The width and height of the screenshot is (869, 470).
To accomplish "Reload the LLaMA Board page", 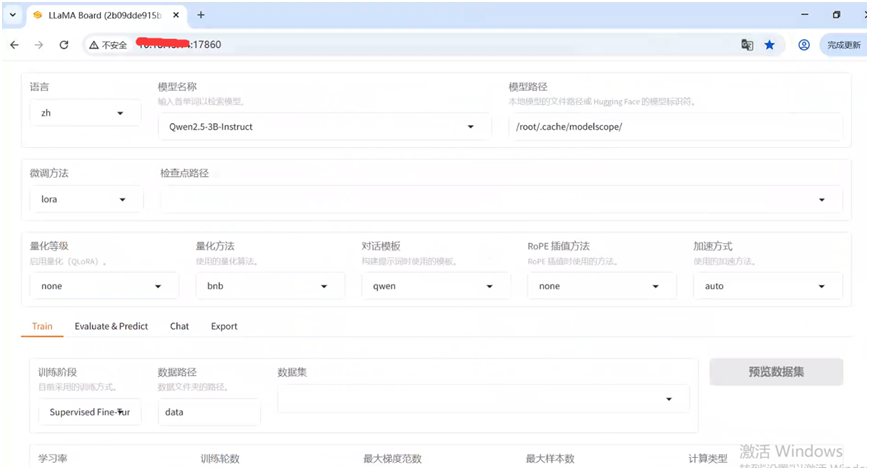I will [64, 45].
